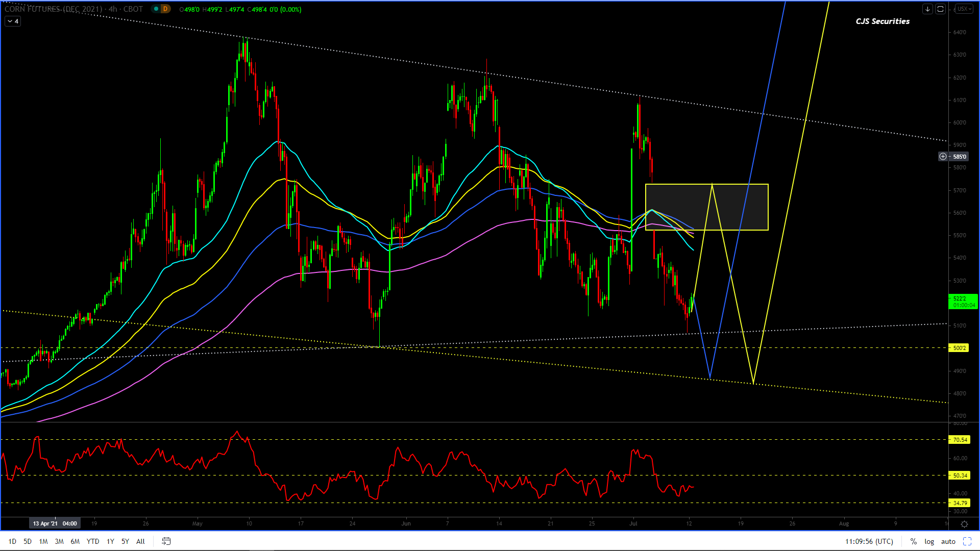Viewport: 980px width, 551px height.
Task: Open the timezone menu showing UTC time
Action: click(869, 541)
